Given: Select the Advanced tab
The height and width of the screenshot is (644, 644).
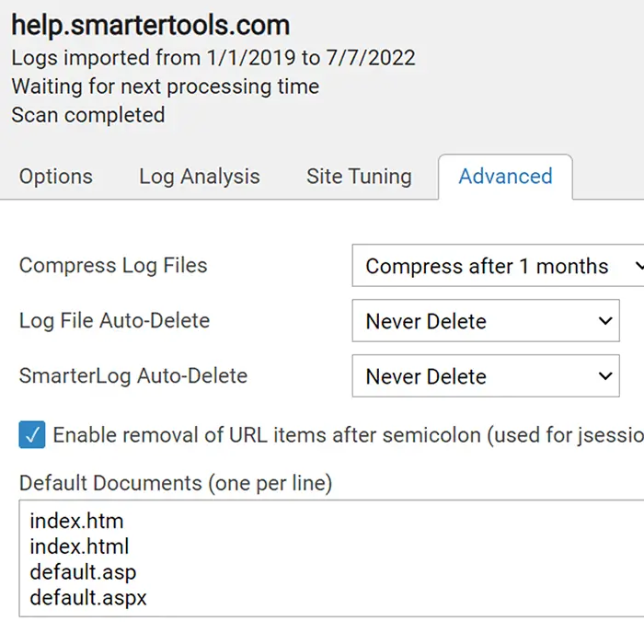Looking at the screenshot, I should click(505, 177).
